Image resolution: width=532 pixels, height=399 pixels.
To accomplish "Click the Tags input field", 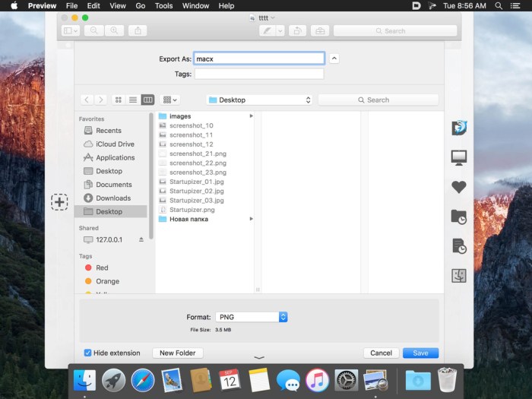I will (259, 74).
